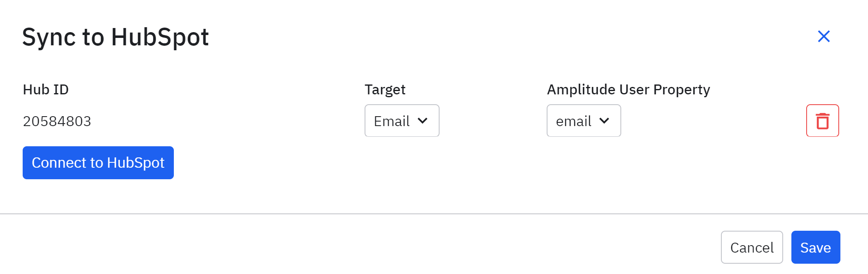Viewport: 868px width, 274px height.
Task: Cancel the HubSpot sync setup
Action: [751, 247]
